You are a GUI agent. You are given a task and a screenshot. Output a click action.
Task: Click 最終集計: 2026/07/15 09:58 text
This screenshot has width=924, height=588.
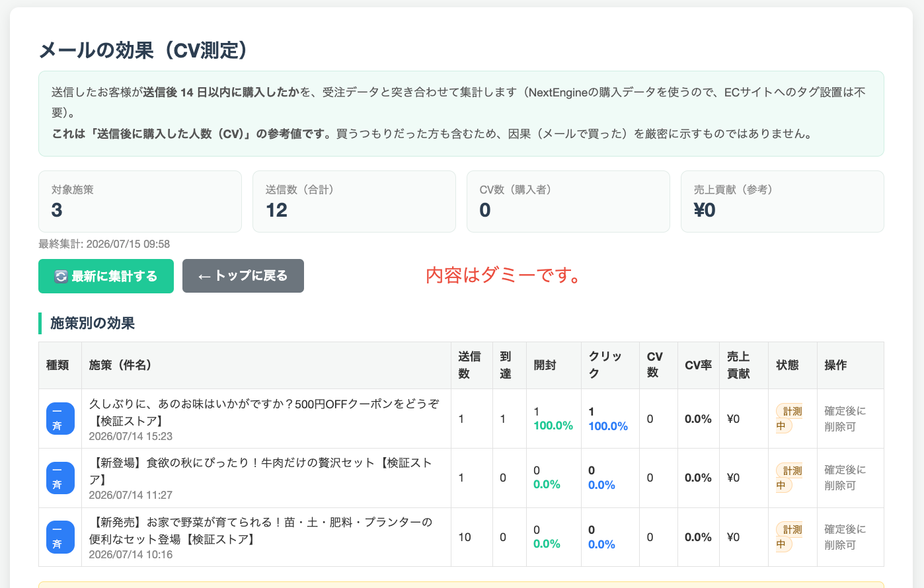click(x=104, y=244)
